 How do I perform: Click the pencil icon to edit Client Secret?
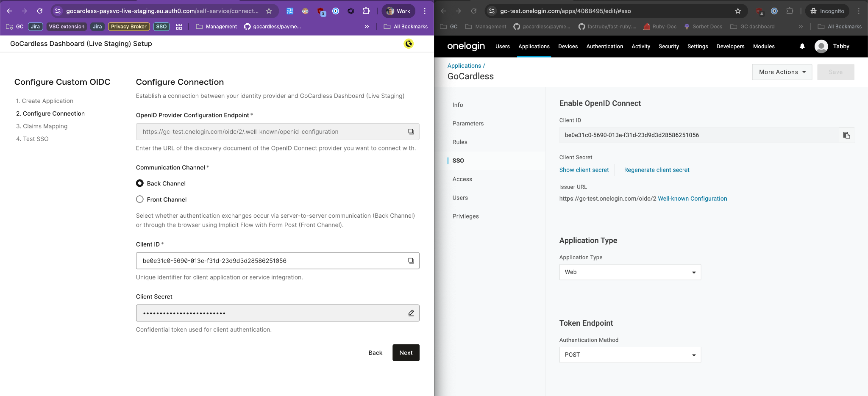point(411,313)
